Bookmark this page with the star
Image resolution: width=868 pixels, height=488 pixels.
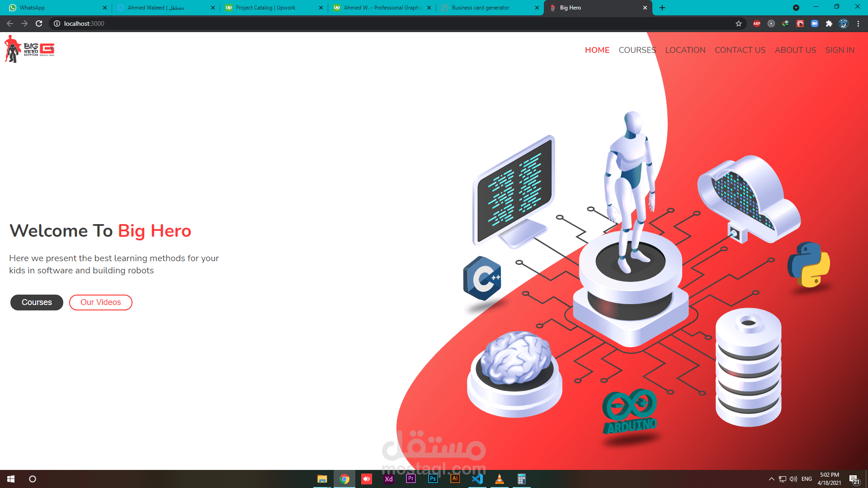click(x=739, y=23)
